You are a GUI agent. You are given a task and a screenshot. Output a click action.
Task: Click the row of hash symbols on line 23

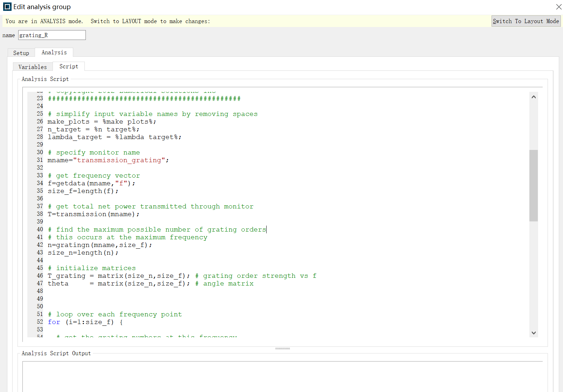[144, 98]
